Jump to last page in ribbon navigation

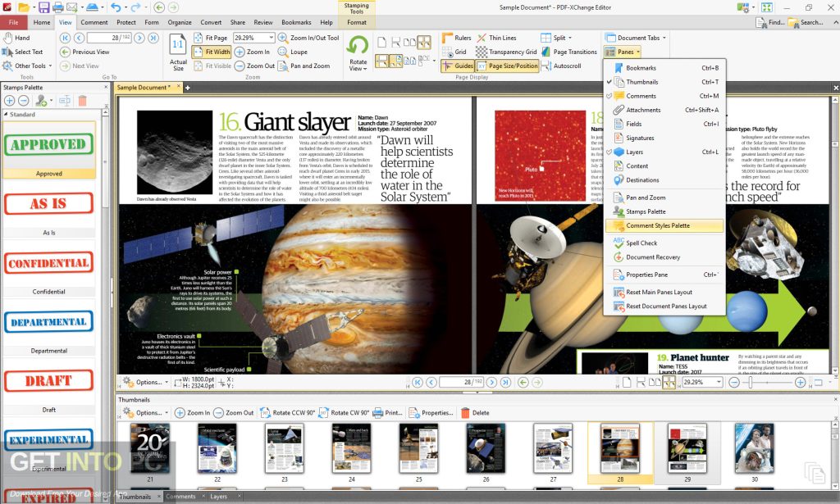(153, 38)
